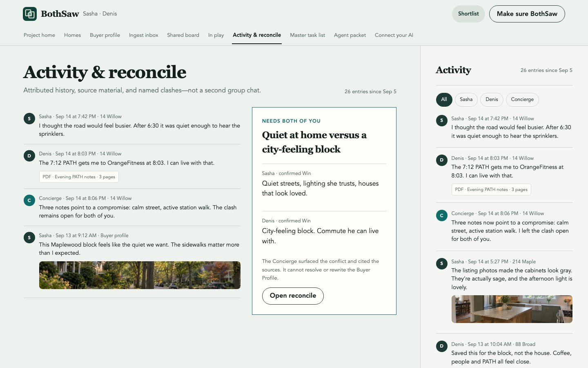588x368 pixels.
Task: Open the Evening PATH notes PDF in main feed
Action: click(x=79, y=177)
